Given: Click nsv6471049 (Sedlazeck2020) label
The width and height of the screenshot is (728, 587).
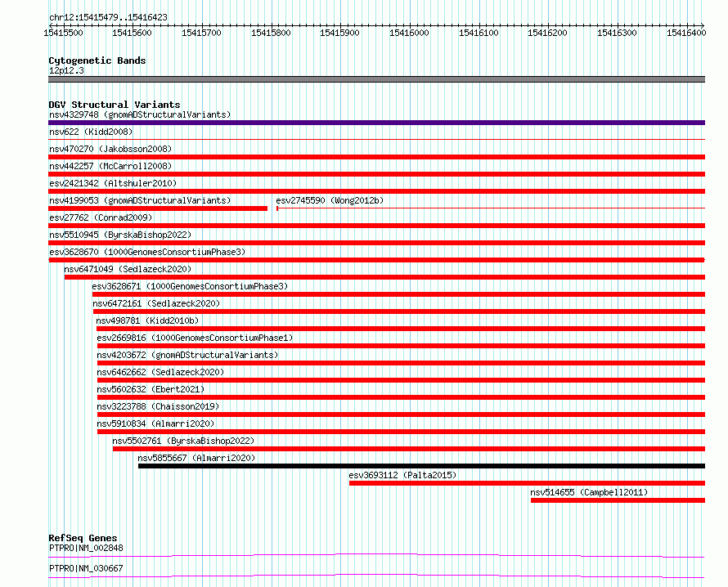Looking at the screenshot, I should click(128, 269).
